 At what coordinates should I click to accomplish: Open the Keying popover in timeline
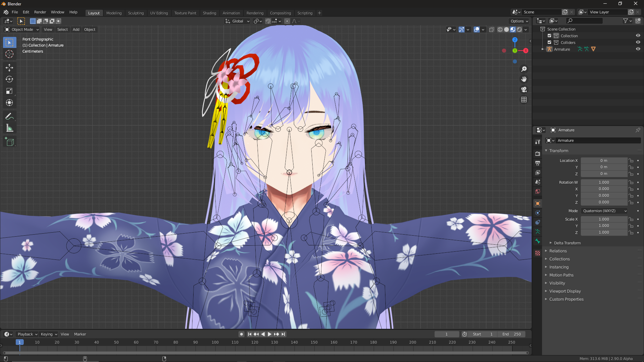pyautogui.click(x=49, y=334)
